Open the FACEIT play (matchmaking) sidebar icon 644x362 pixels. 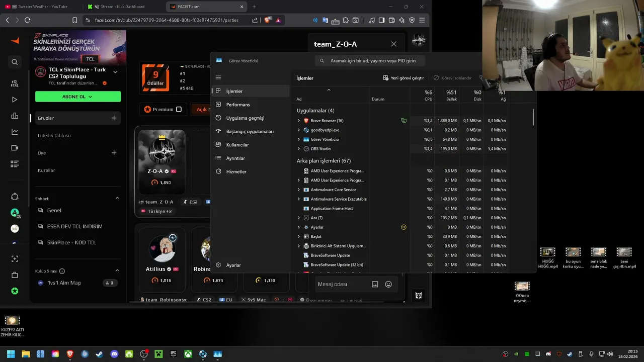pyautogui.click(x=15, y=100)
